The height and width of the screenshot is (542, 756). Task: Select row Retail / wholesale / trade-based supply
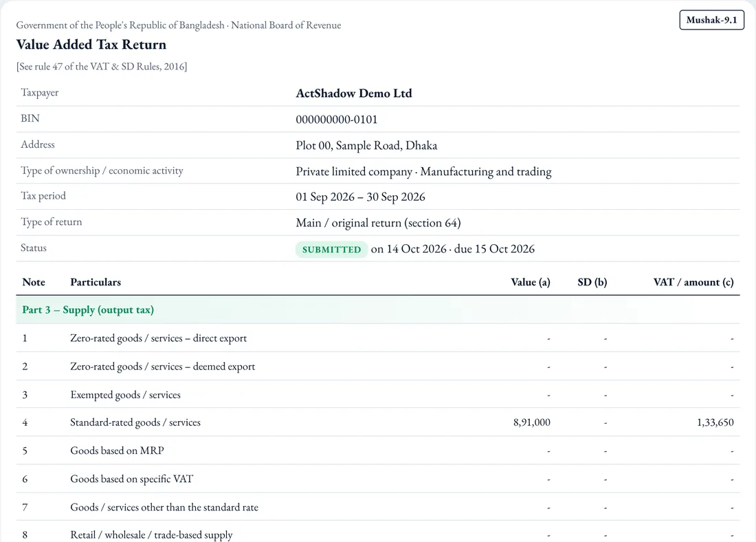pyautogui.click(x=378, y=532)
